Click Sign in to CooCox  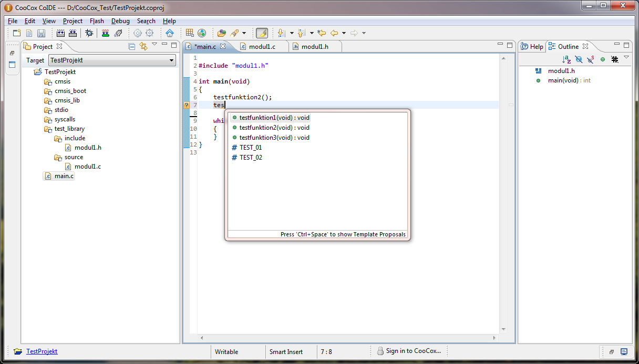click(413, 351)
